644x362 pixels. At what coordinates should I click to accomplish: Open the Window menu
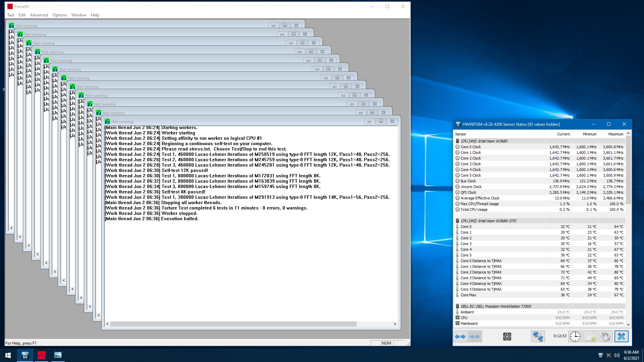click(x=79, y=15)
